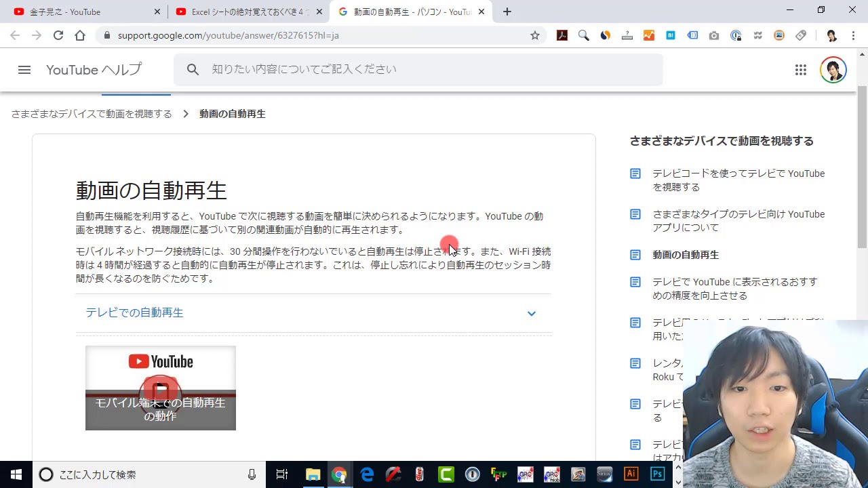Expand the テレビでの自動再生 section

coord(314,312)
